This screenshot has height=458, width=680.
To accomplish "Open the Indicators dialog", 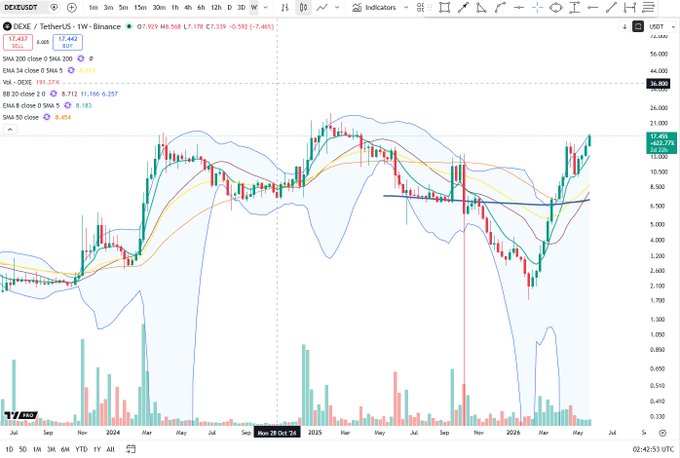I will [x=374, y=7].
